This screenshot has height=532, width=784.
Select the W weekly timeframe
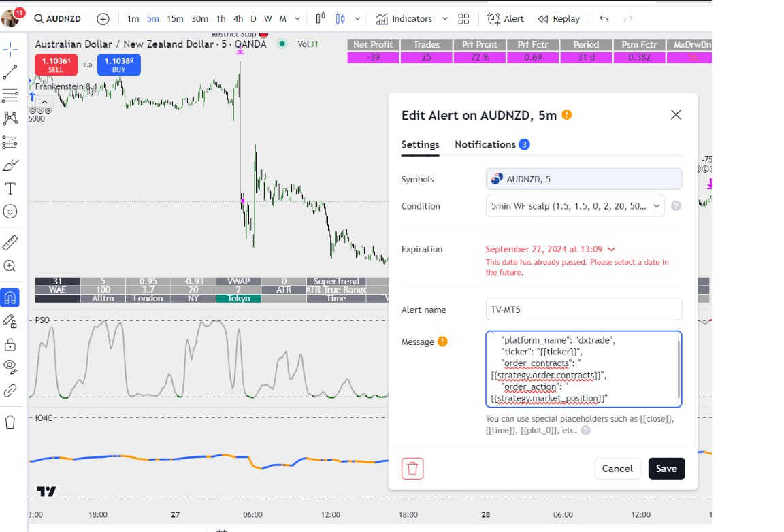(x=267, y=19)
